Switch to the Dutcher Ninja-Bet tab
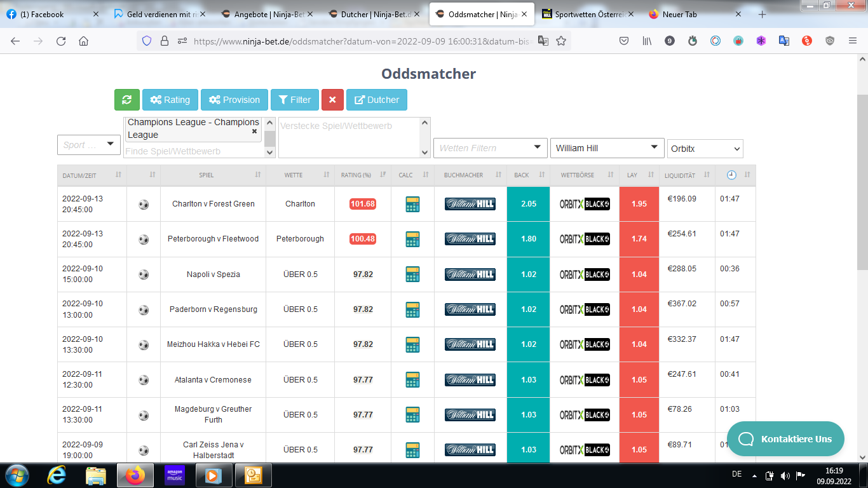868x488 pixels. point(375,14)
